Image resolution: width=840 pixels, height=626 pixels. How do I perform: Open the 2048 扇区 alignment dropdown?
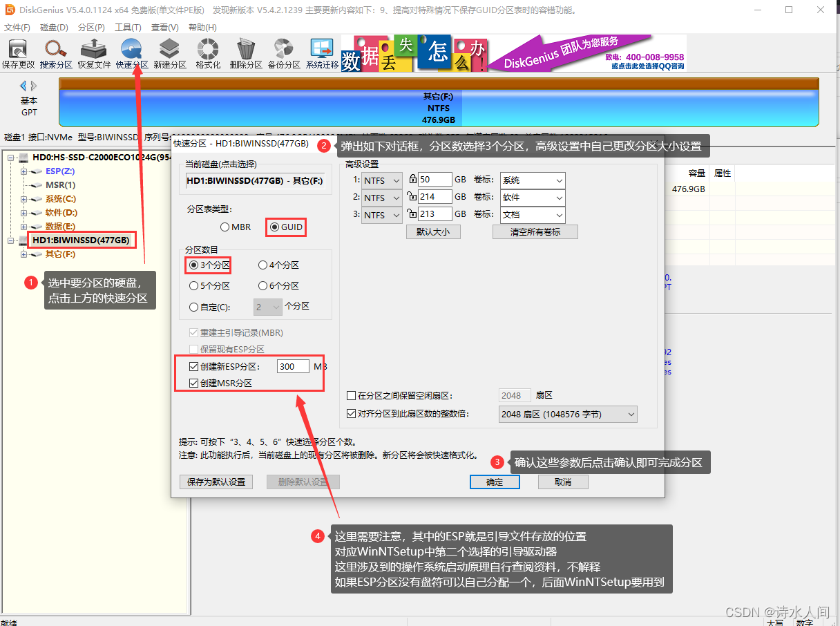[x=568, y=414]
